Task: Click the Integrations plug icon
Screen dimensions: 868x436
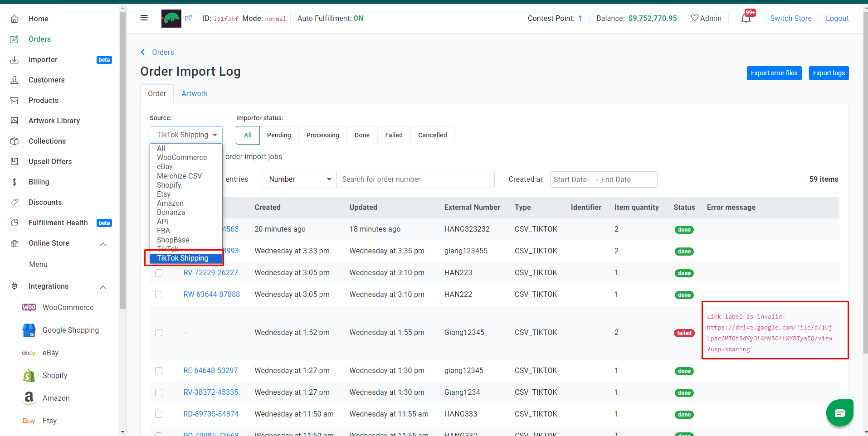Action: point(15,286)
